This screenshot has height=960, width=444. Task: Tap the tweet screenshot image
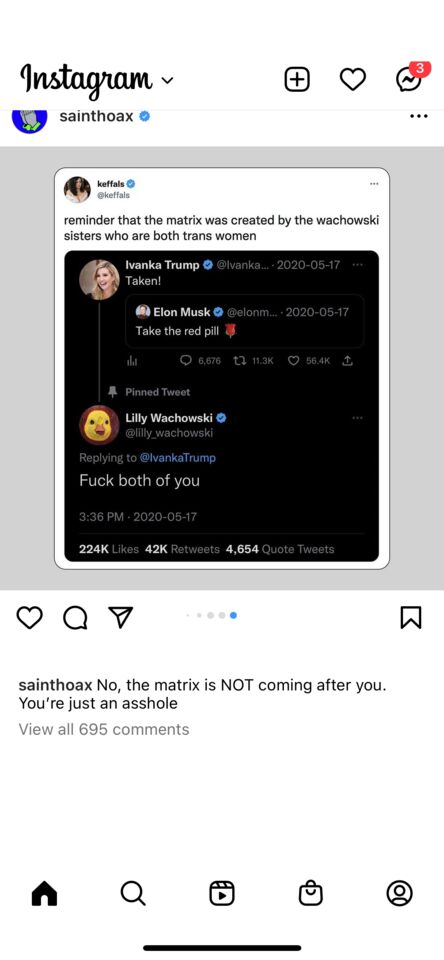coord(222,368)
